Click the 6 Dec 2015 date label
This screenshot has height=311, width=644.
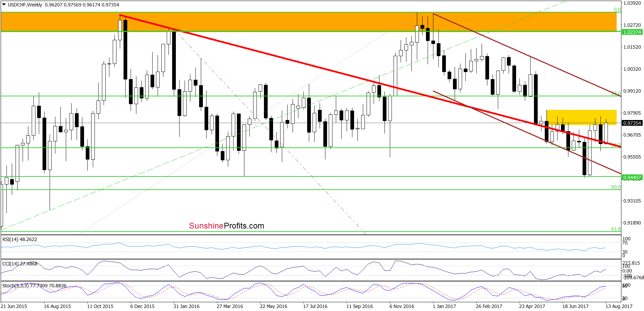tap(142, 306)
